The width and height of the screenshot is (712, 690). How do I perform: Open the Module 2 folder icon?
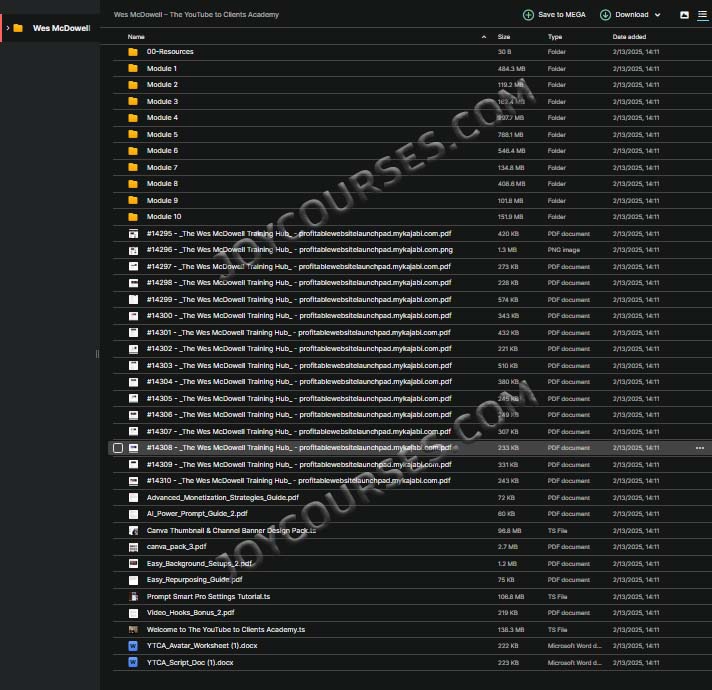pyautogui.click(x=133, y=85)
